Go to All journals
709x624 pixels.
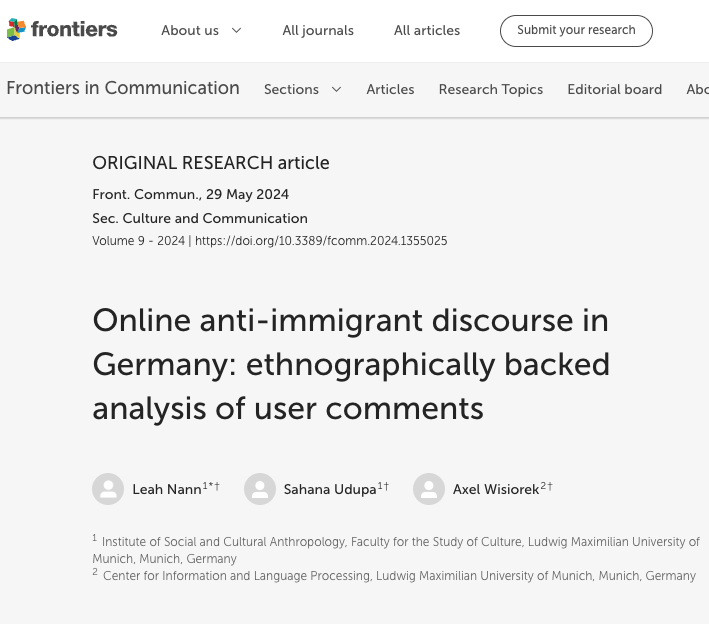pos(318,30)
